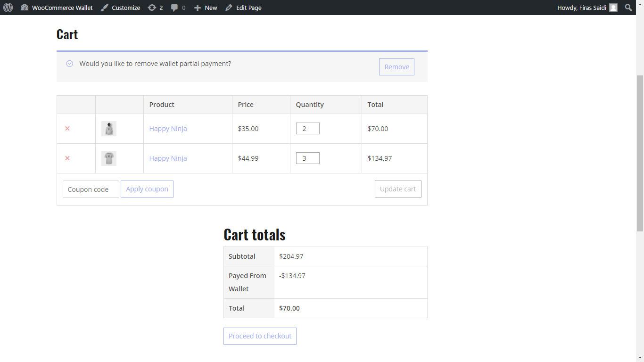Remove the $44.99 Happy Ninja item

[67, 158]
